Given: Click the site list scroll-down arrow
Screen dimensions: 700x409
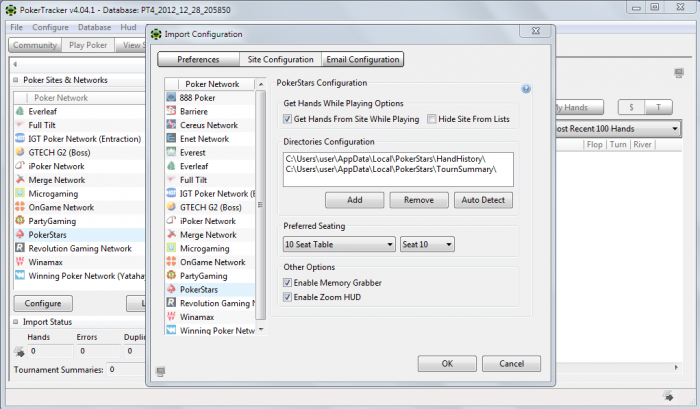Looking at the screenshot, I should tap(261, 330).
